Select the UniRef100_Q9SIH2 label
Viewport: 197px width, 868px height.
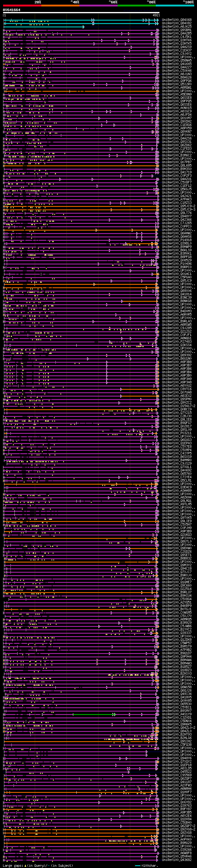(177, 741)
